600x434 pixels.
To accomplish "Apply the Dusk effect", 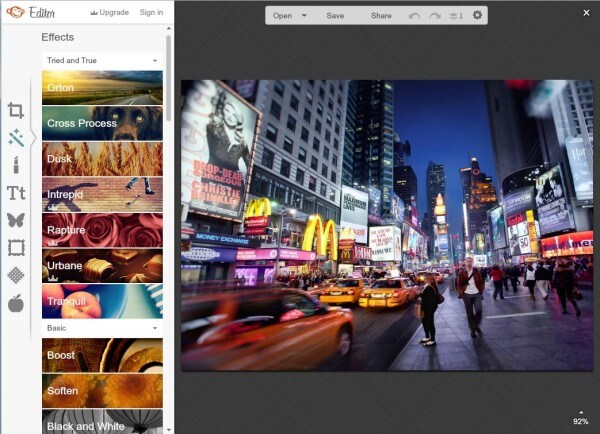I will click(102, 159).
